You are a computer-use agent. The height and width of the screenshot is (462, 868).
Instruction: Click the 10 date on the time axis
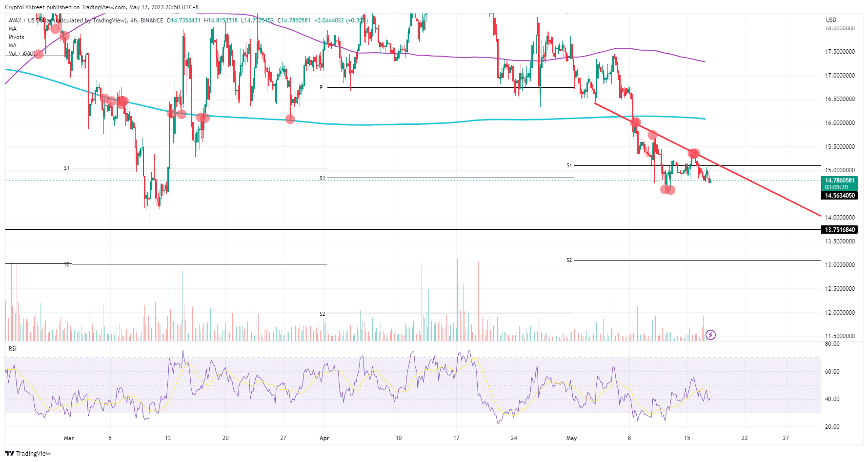tap(399, 438)
